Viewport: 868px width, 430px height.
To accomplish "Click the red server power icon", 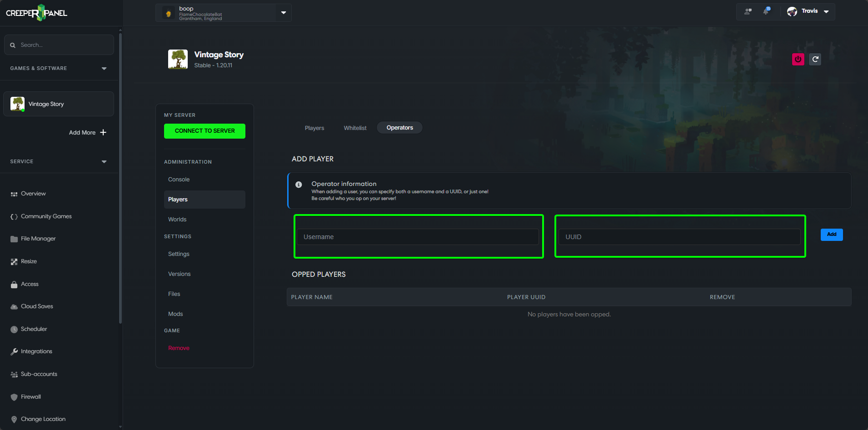I will pyautogui.click(x=798, y=59).
